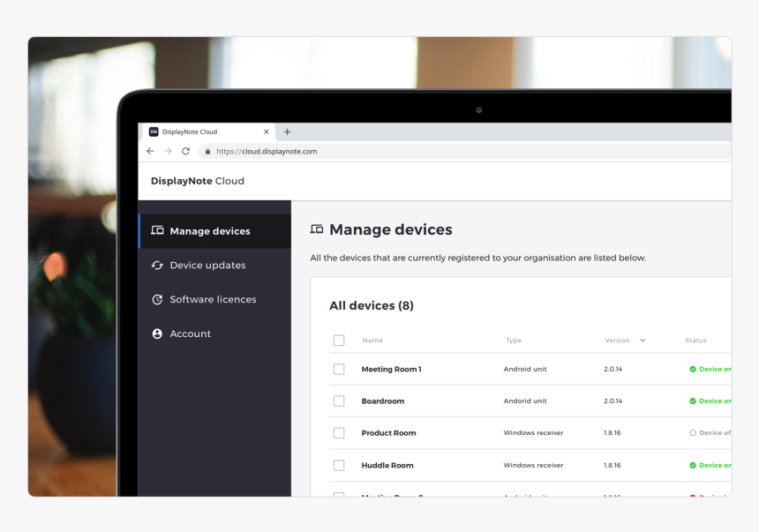The image size is (759, 532).
Task: Click the green status icon for Huddle Room
Action: click(693, 465)
